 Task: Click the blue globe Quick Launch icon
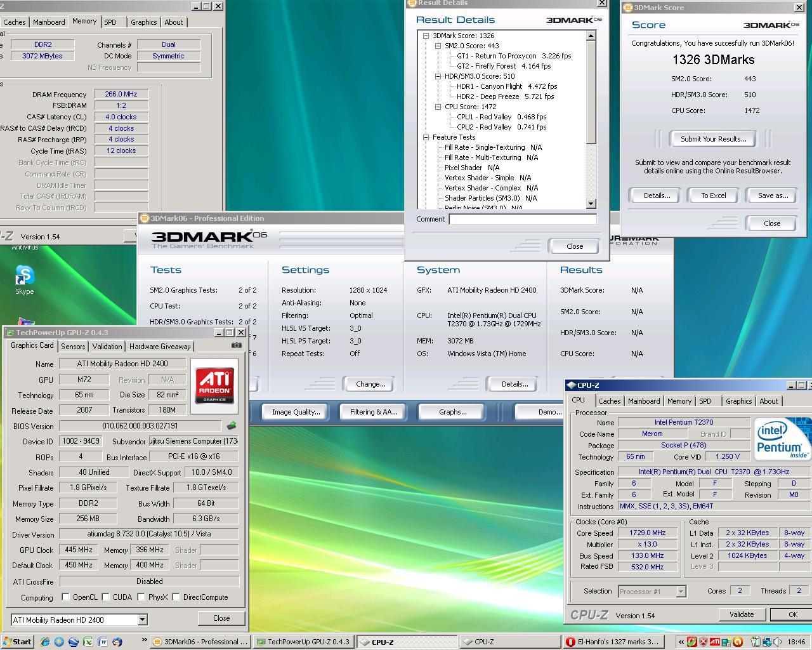[59, 642]
